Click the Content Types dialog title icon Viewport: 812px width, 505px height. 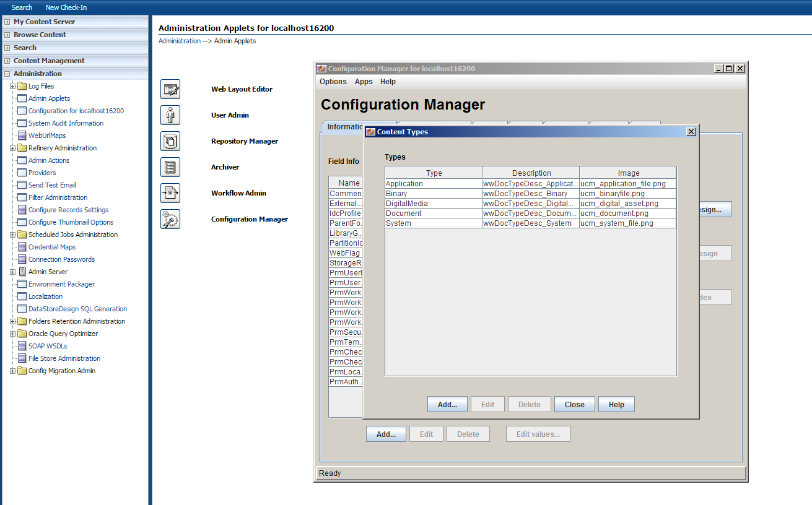point(370,132)
